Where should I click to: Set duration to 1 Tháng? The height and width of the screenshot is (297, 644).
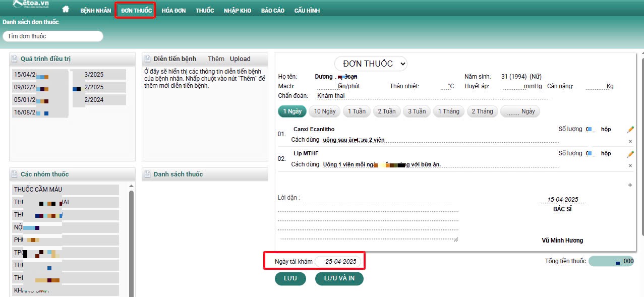pos(448,111)
